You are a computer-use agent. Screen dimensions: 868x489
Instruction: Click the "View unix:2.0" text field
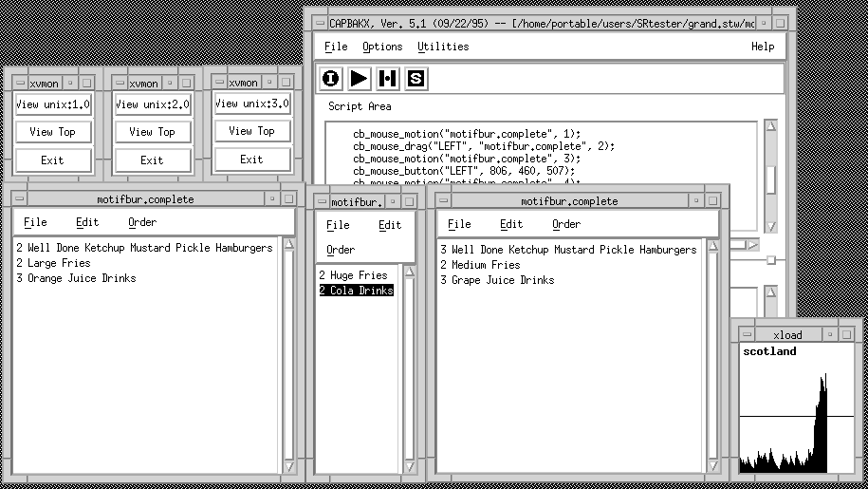pyautogui.click(x=153, y=104)
